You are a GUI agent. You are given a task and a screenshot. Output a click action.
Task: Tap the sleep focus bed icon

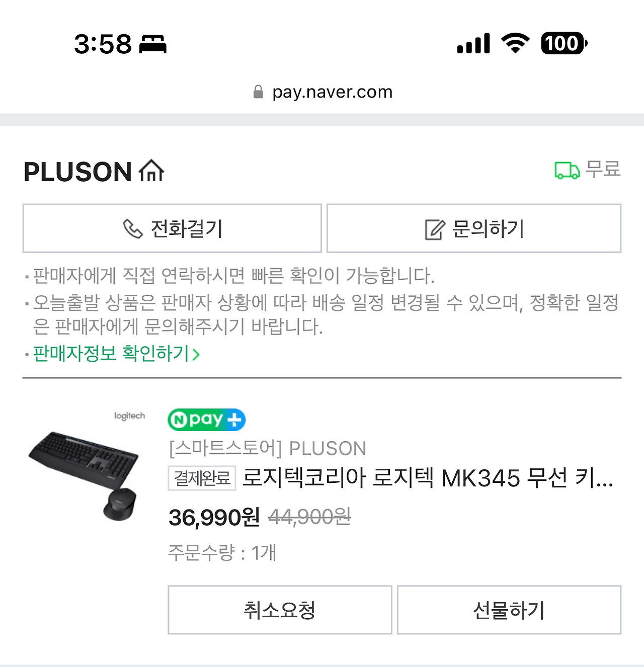(153, 44)
